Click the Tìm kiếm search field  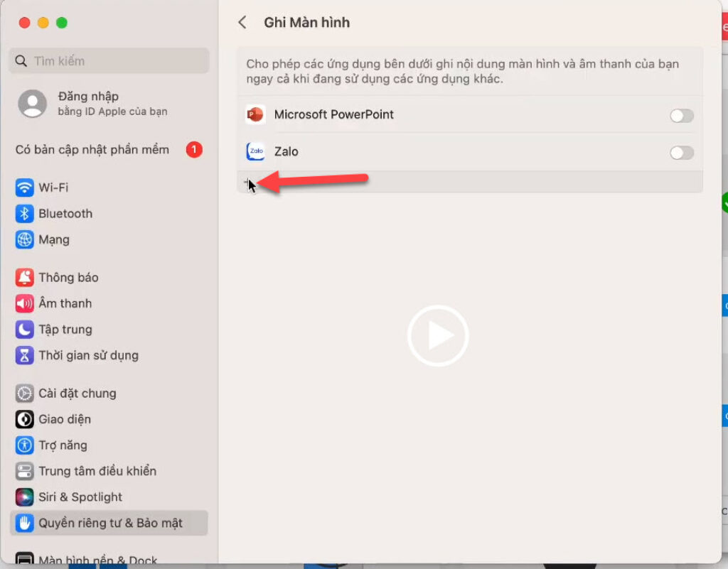(109, 61)
